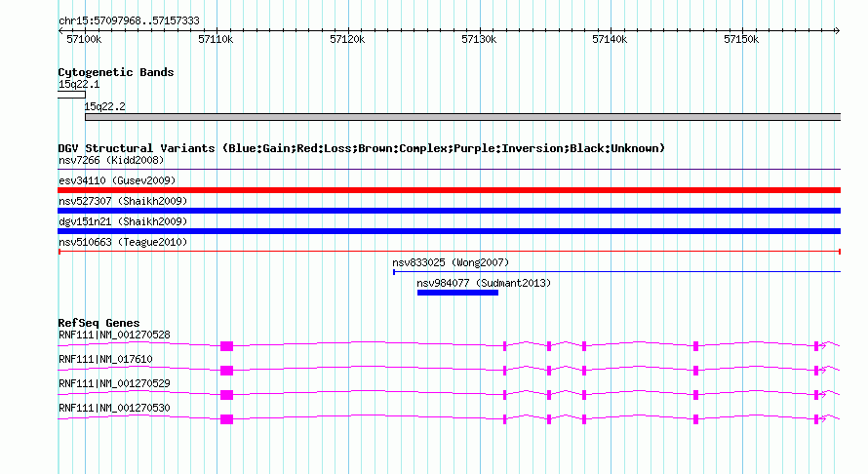Open the Cytogenetic Bands track title

(116, 72)
